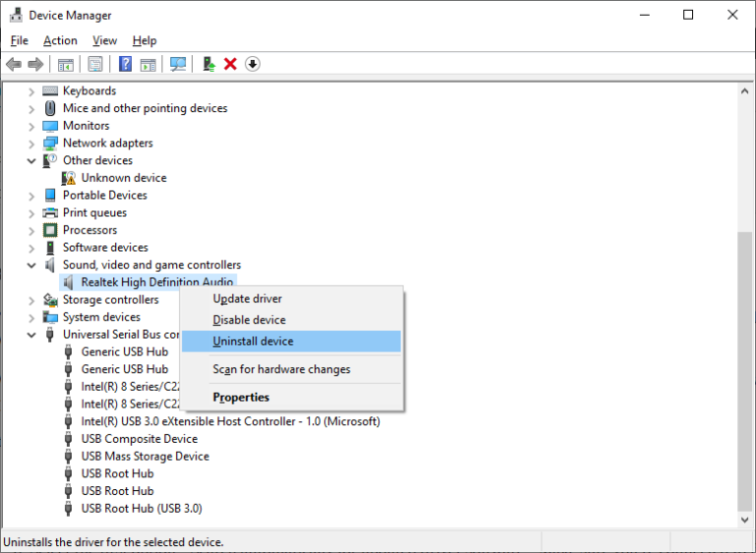Click the Other devices category icon
Image resolution: width=756 pixels, height=553 pixels.
pos(50,160)
